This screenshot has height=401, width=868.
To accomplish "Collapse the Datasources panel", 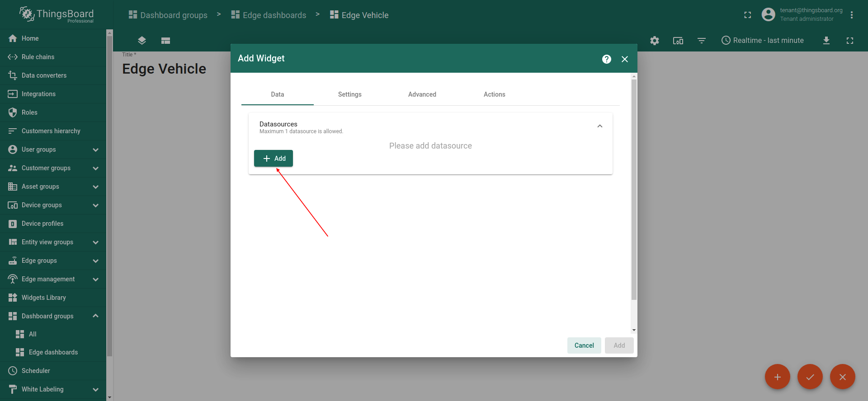I will (600, 126).
